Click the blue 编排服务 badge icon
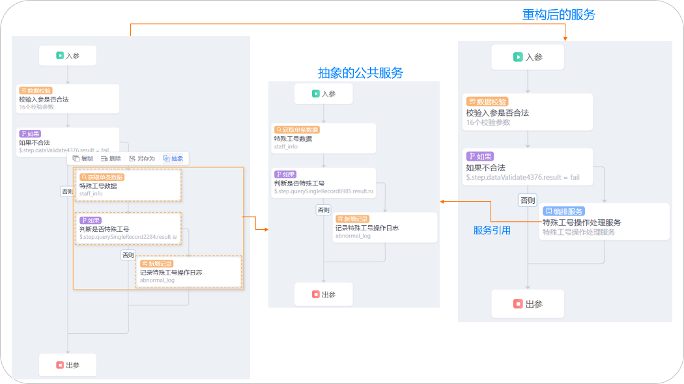684x384 pixels. [x=549, y=211]
